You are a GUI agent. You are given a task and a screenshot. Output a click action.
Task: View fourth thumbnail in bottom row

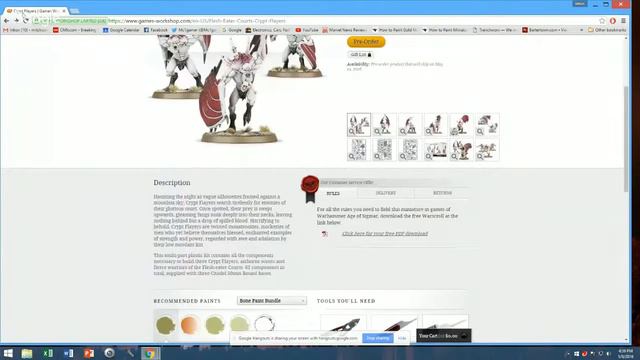click(435, 149)
